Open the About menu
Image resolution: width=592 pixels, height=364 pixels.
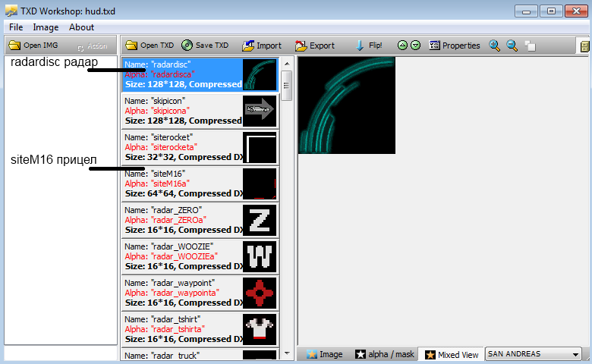coord(81,27)
